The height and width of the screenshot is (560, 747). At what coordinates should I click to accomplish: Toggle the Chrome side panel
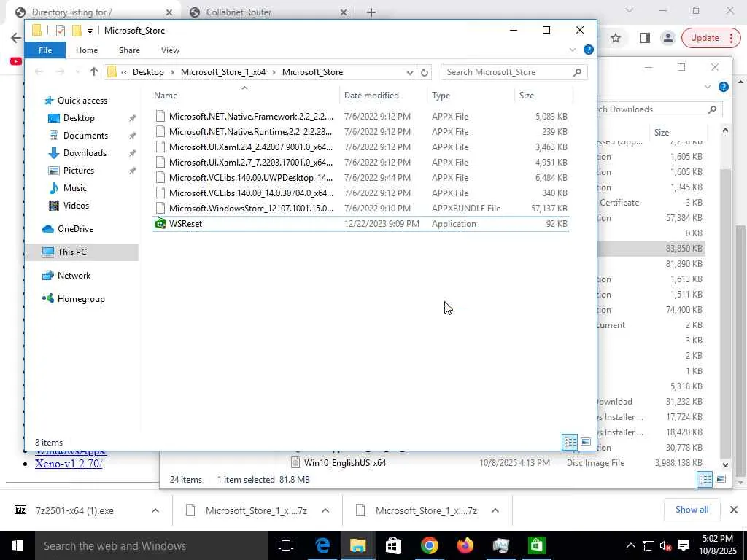645,38
